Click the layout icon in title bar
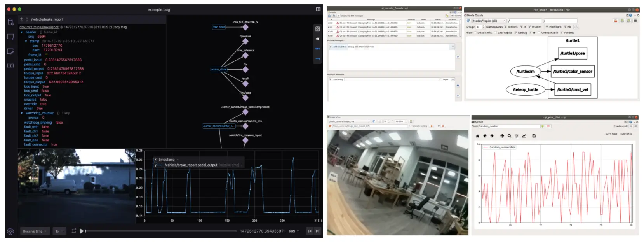The width and height of the screenshot is (644, 242). point(318,9)
